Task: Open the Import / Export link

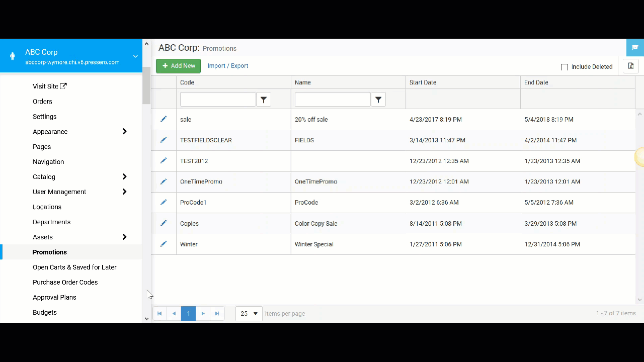Action: coord(227,66)
